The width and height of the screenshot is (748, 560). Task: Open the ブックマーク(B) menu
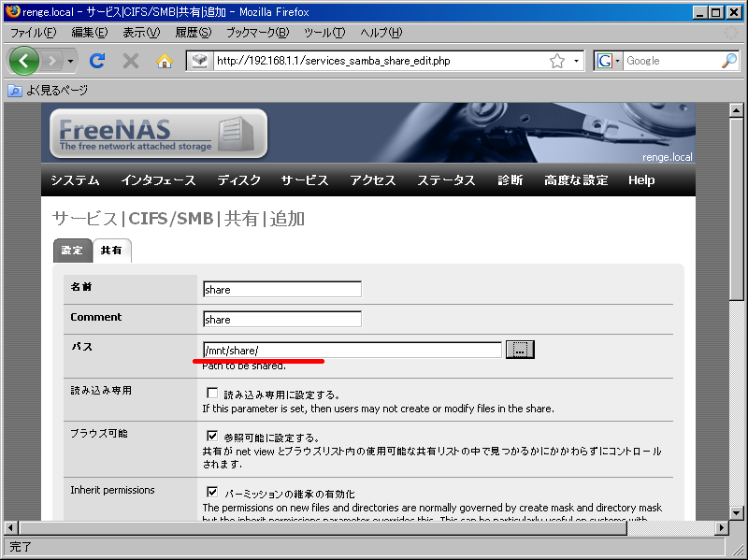point(258,33)
